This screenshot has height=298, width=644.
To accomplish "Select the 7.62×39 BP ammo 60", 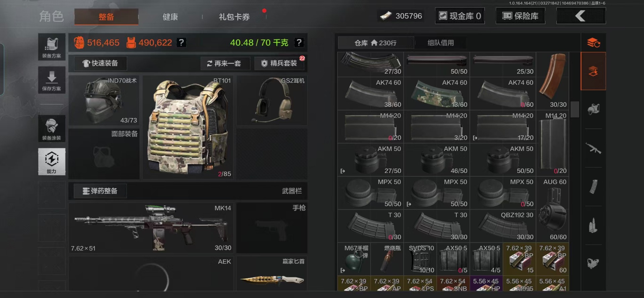I will pos(552,259).
